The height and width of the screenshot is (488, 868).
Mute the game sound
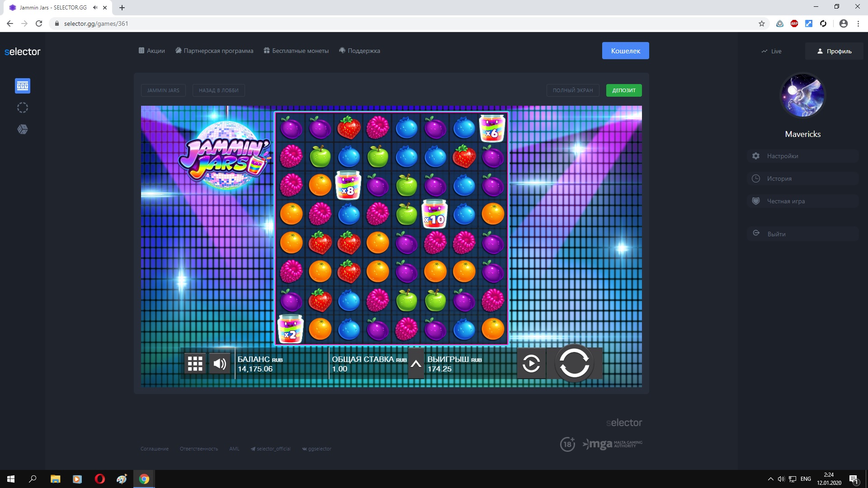[x=220, y=363]
